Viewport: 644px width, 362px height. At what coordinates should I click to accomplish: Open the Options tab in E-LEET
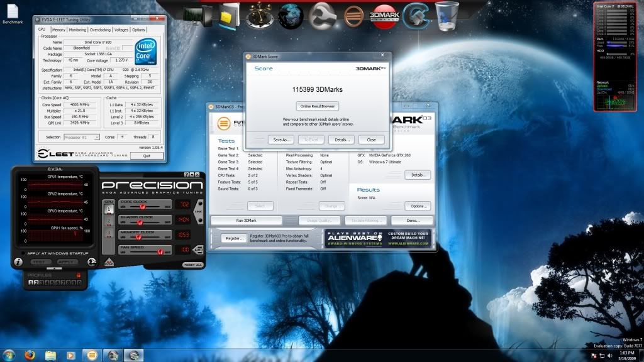click(x=138, y=30)
